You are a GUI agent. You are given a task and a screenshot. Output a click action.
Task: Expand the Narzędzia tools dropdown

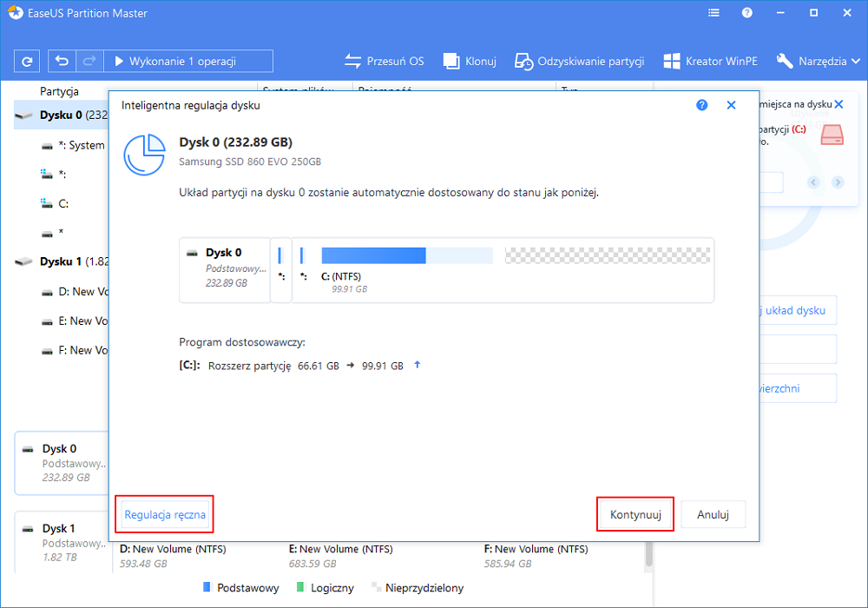(819, 61)
